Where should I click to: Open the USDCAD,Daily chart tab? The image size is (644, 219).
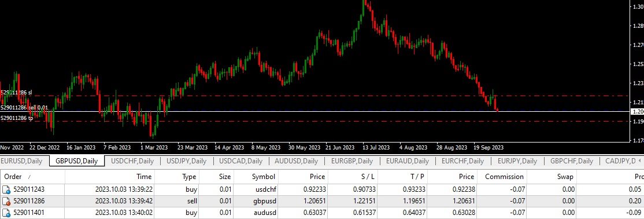pyautogui.click(x=240, y=161)
